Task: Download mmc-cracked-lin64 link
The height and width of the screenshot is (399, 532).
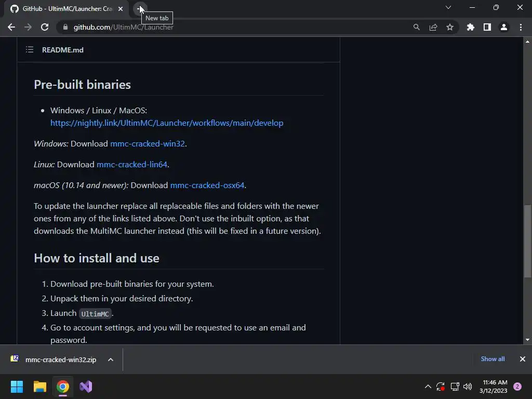Action: [x=131, y=164]
